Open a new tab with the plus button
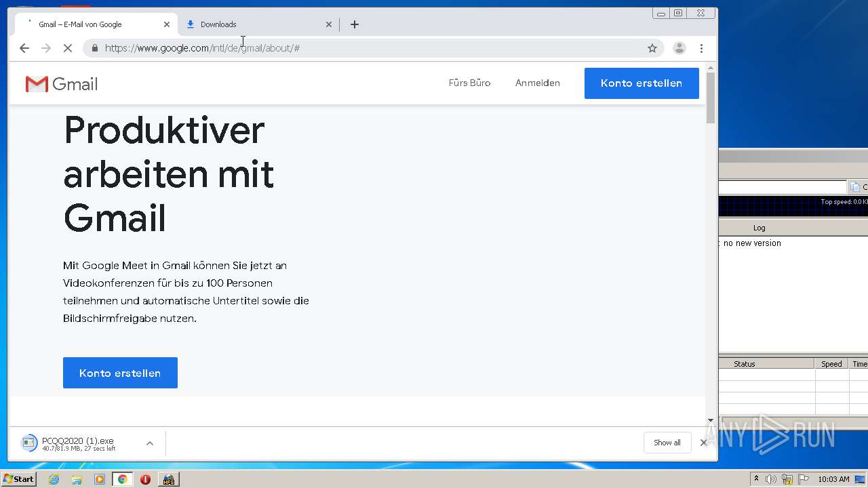Image resolution: width=868 pixels, height=488 pixels. (355, 24)
